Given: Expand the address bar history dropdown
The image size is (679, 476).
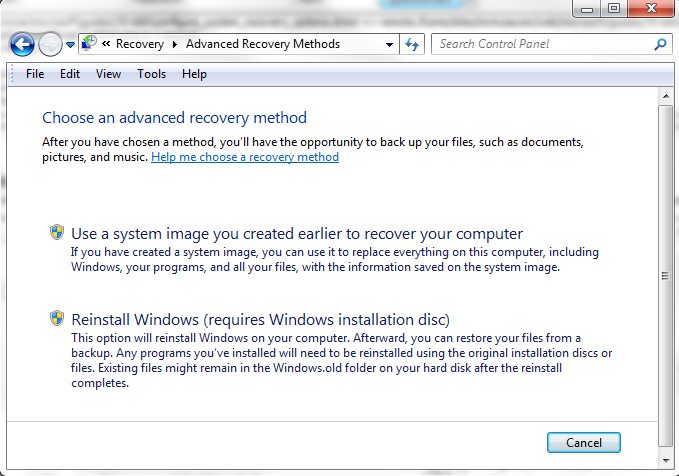Looking at the screenshot, I should click(x=389, y=44).
